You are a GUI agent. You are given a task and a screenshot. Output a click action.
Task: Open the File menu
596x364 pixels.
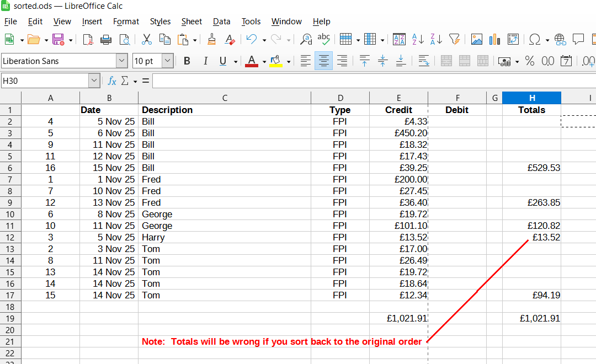[10, 22]
